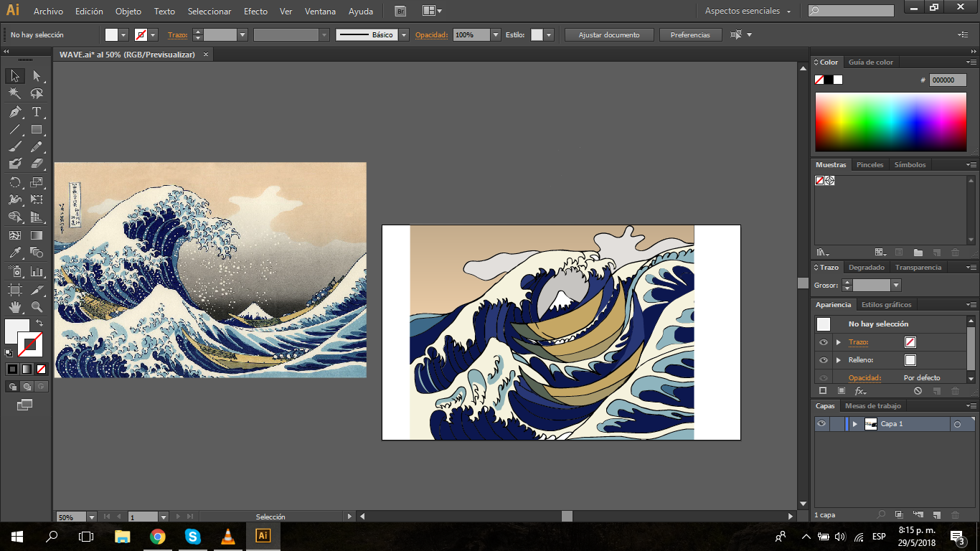Click the Trazo link in the control bar
This screenshot has width=980, height=551.
[x=176, y=34]
